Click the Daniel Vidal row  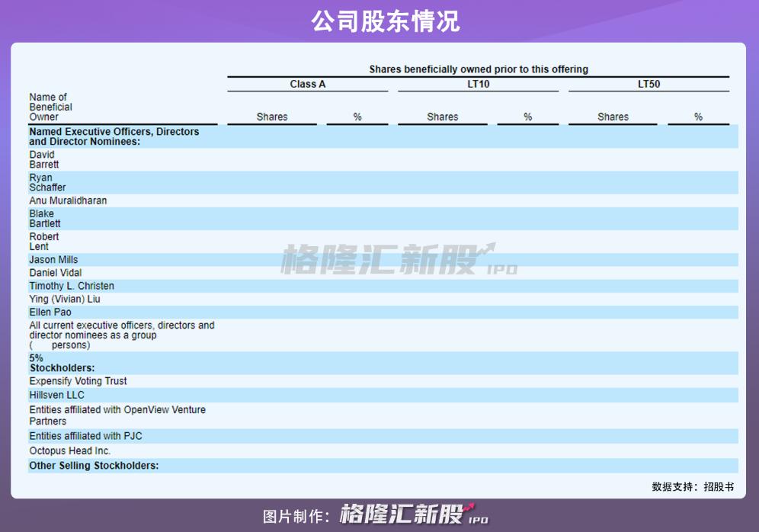coord(383,273)
